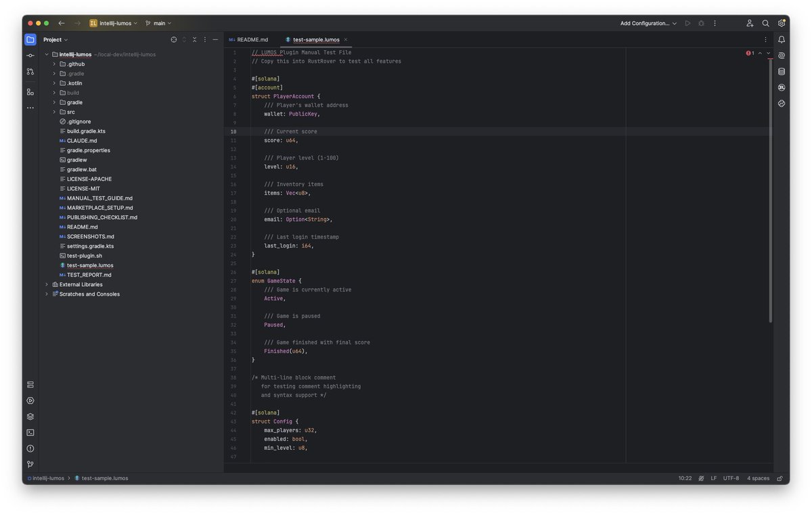Expand External Libraries node

[x=47, y=285]
